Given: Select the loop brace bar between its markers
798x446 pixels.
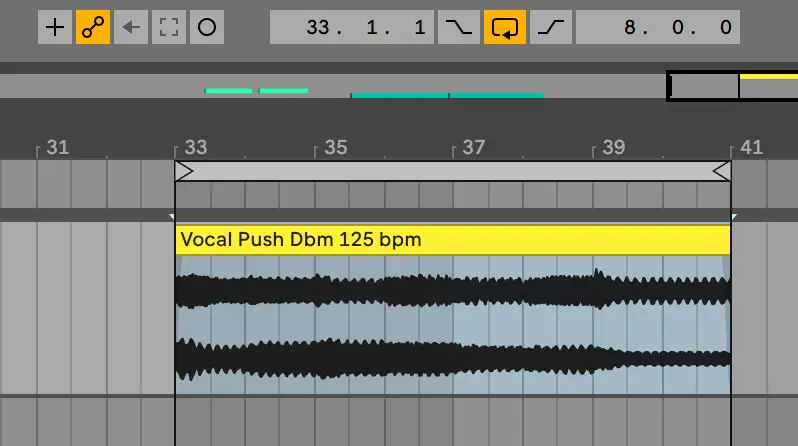Looking at the screenshot, I should (452, 172).
